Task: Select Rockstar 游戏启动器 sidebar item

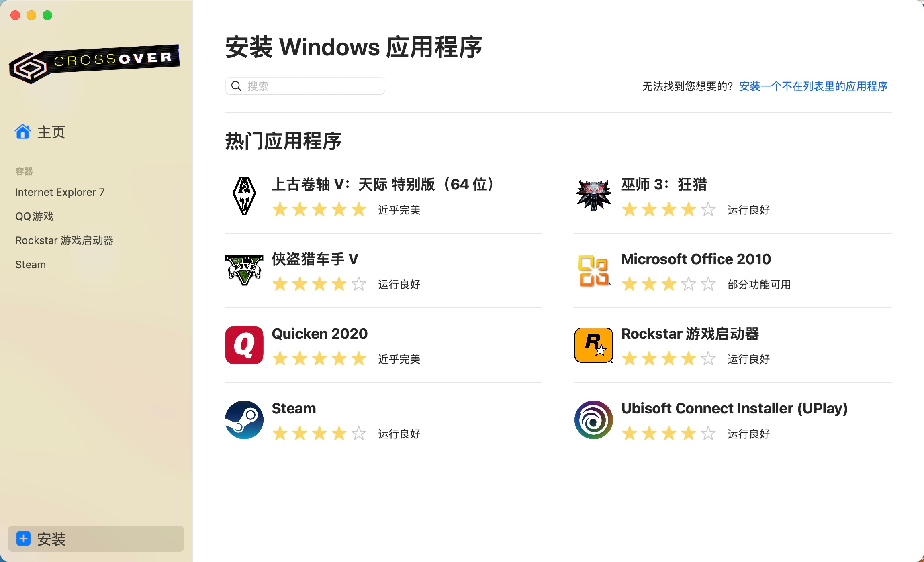Action: click(x=64, y=240)
